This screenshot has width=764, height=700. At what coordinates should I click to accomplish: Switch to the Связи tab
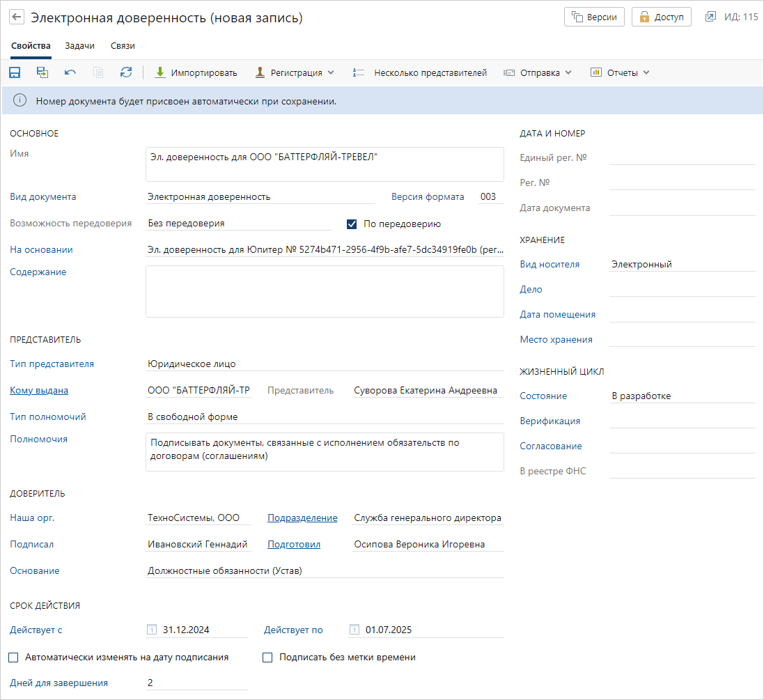click(x=123, y=46)
